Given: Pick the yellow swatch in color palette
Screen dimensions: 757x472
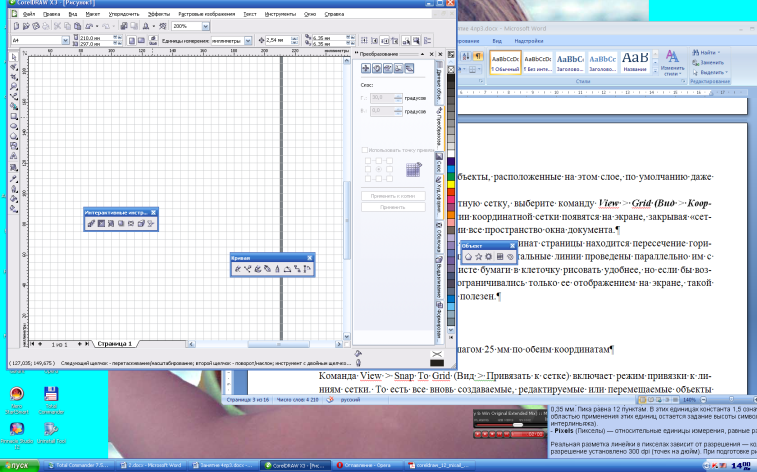Looking at the screenshot, I should pos(451,184).
